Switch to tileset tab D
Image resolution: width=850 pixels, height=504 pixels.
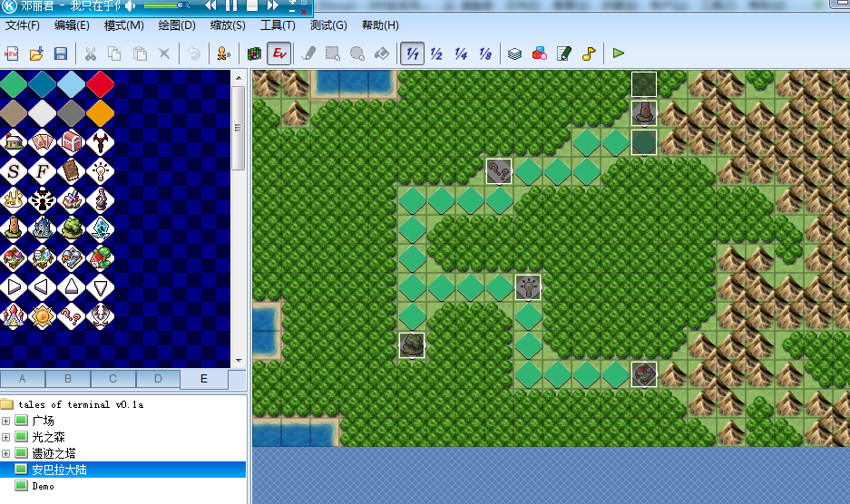[158, 379]
